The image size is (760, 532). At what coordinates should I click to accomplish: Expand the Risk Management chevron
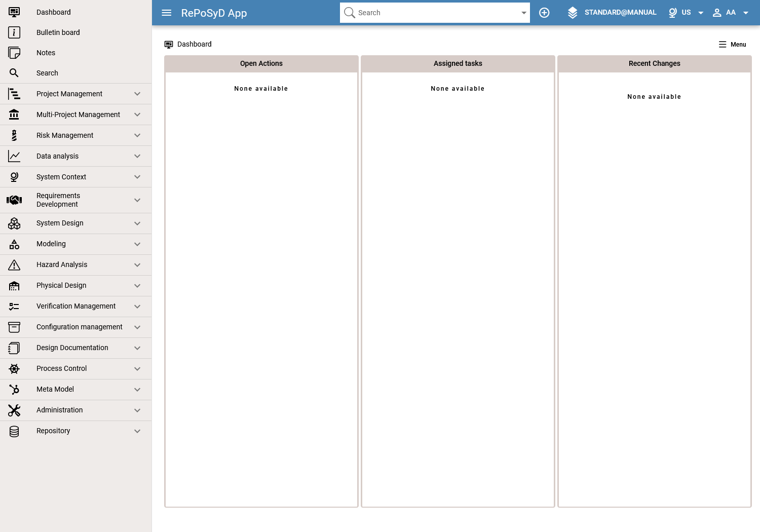(137, 135)
